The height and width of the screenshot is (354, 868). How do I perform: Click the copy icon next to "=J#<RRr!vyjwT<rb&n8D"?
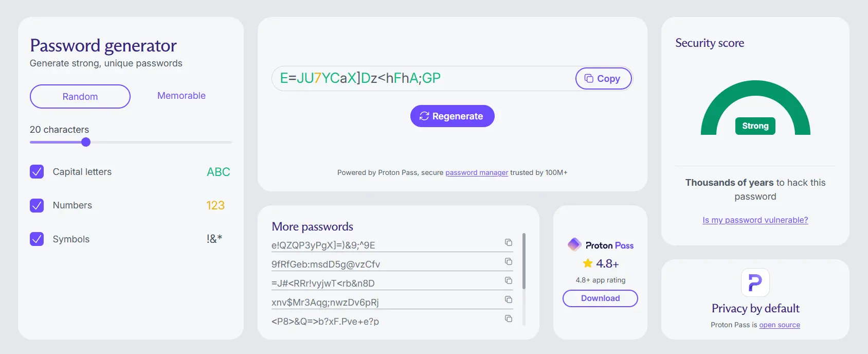[x=510, y=280]
